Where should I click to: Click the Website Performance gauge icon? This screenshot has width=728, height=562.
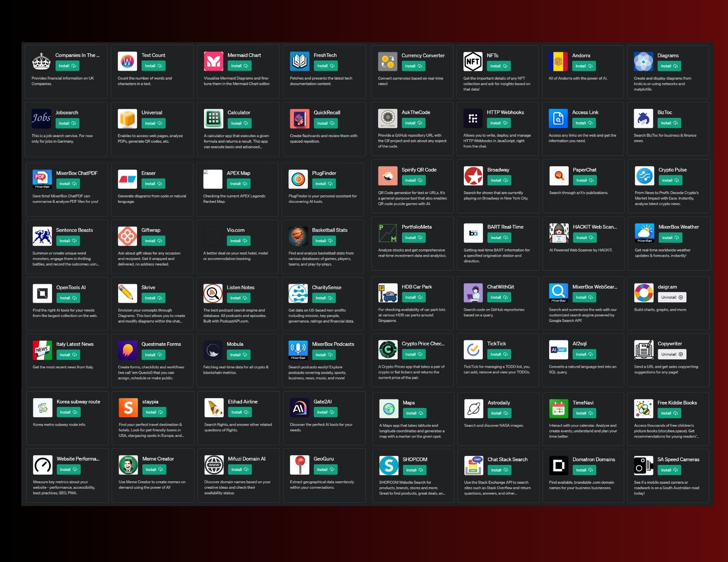[x=42, y=465]
